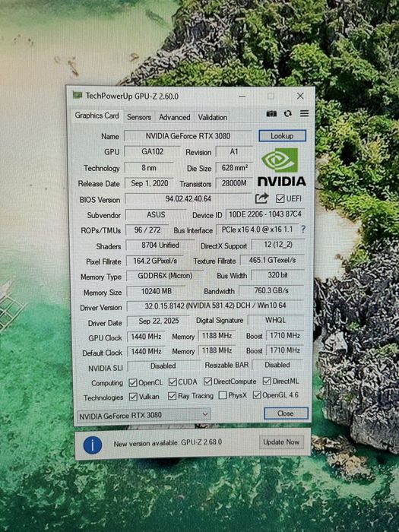Image resolution: width=399 pixels, height=532 pixels.
Task: Click the Technology value 8 nm
Action: click(149, 168)
